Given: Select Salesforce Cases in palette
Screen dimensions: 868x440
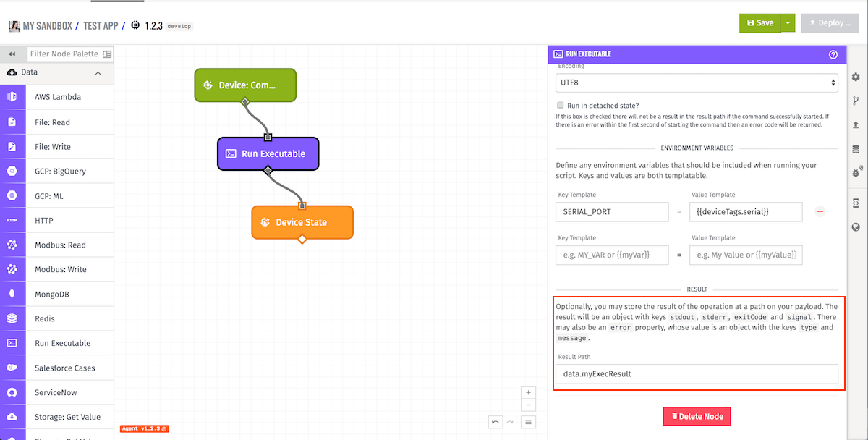Looking at the screenshot, I should pyautogui.click(x=58, y=368).
